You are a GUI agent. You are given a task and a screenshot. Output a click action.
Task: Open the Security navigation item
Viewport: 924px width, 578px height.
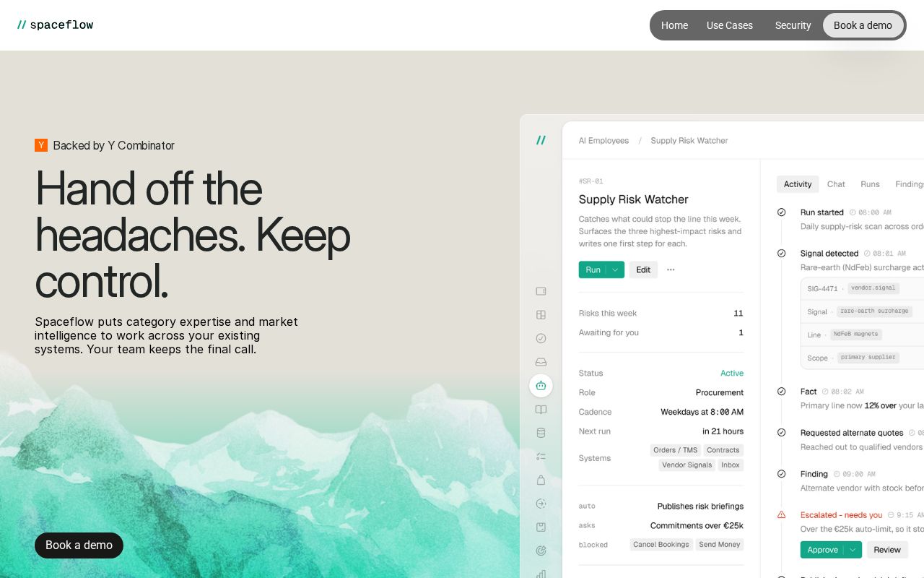793,25
